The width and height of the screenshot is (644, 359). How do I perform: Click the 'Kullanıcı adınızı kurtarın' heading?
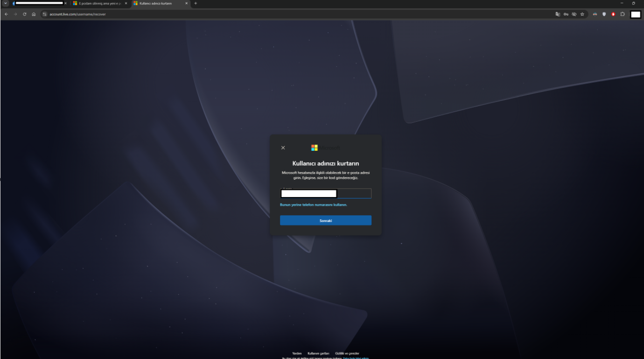[x=326, y=163]
